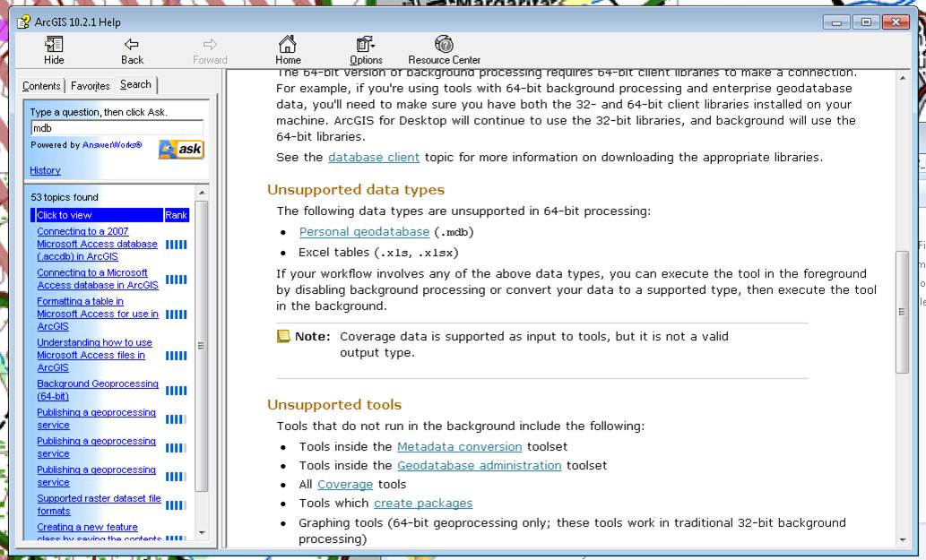Click the 'Unsupported tools' heading
The width and height of the screenshot is (926, 560).
tap(334, 404)
